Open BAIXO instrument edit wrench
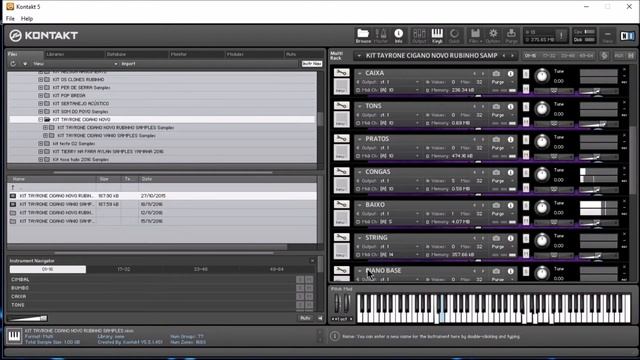640x360 pixels. click(x=342, y=204)
